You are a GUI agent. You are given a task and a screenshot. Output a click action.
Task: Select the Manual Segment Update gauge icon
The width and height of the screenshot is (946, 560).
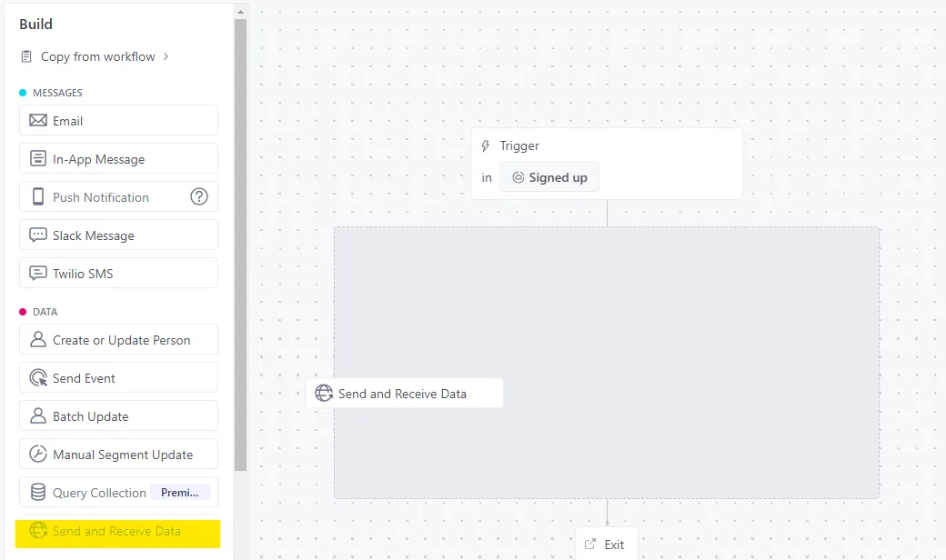(36, 453)
